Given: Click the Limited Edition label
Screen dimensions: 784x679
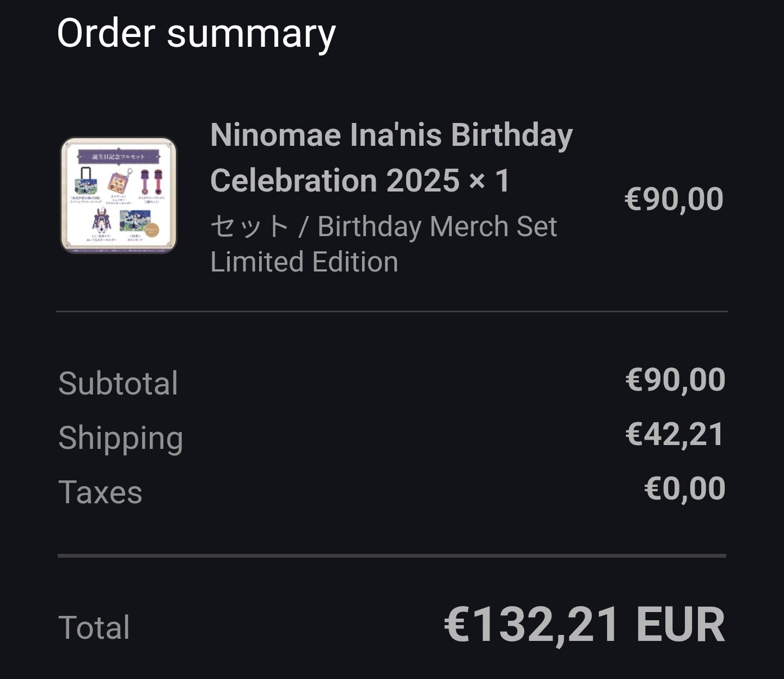Looking at the screenshot, I should click(x=304, y=262).
